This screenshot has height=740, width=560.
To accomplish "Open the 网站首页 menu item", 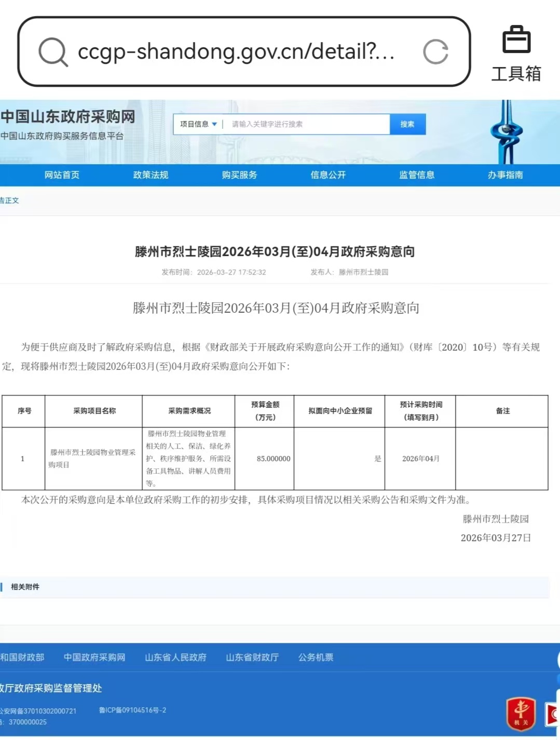I will [62, 175].
